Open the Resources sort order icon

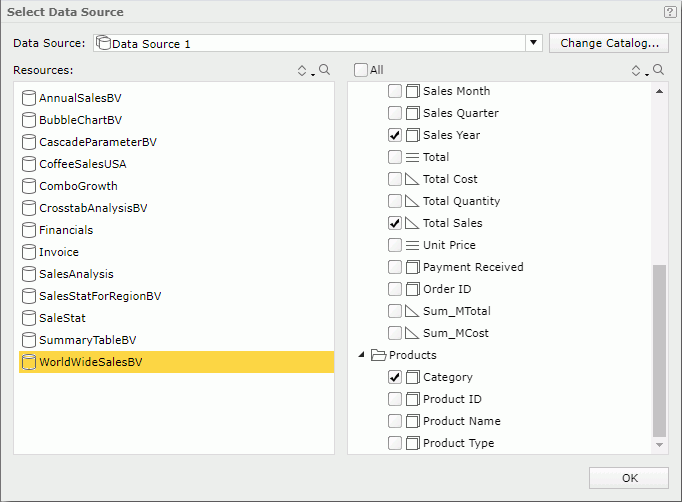[302, 70]
